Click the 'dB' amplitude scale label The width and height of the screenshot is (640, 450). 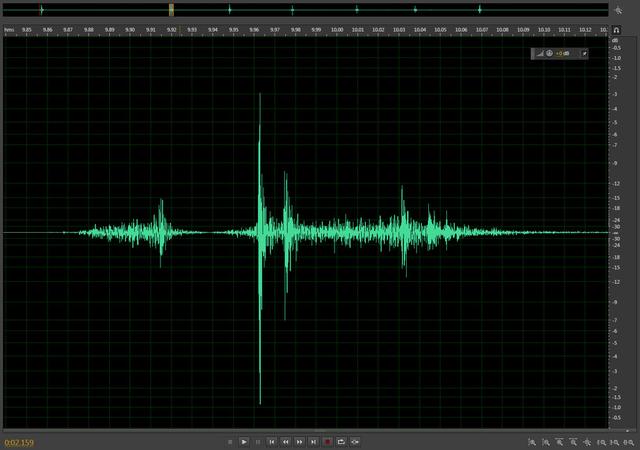coord(615,40)
